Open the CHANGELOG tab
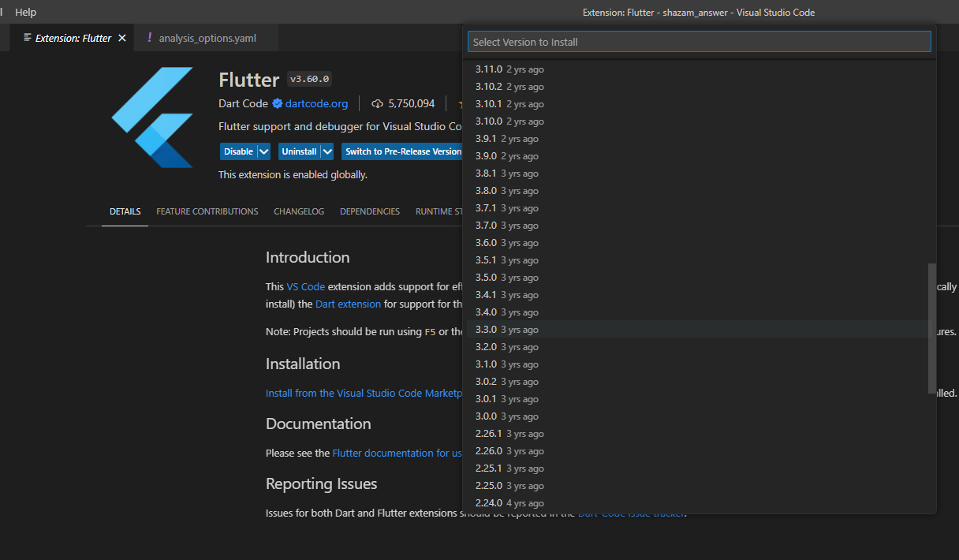The width and height of the screenshot is (959, 560). click(x=299, y=211)
